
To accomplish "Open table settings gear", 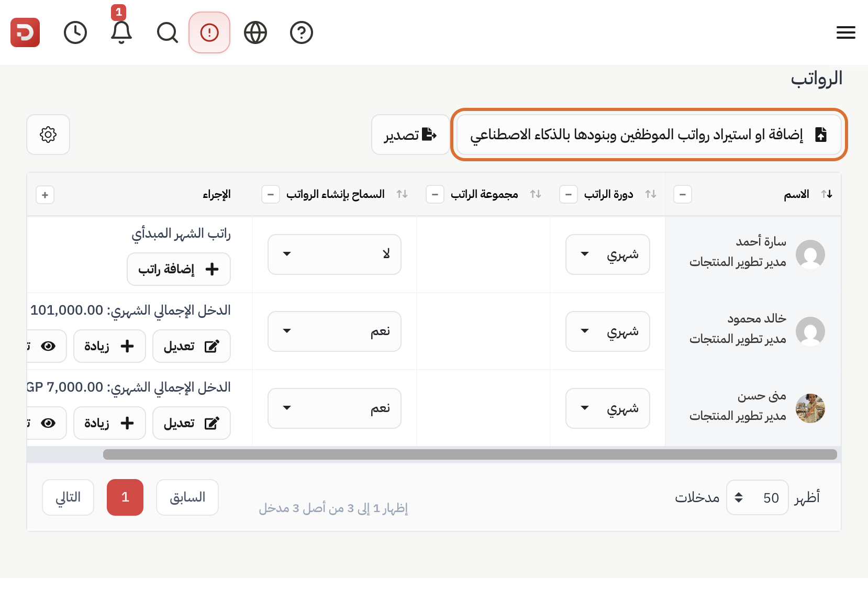I will (48, 135).
